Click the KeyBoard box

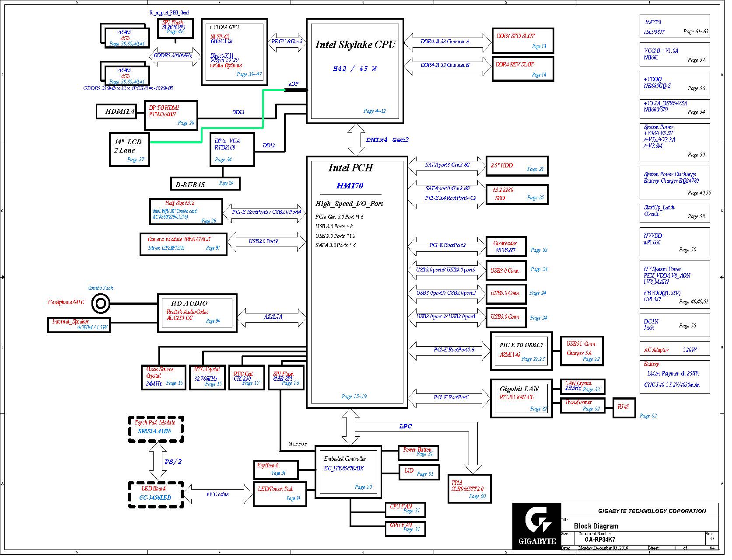[x=276, y=470]
